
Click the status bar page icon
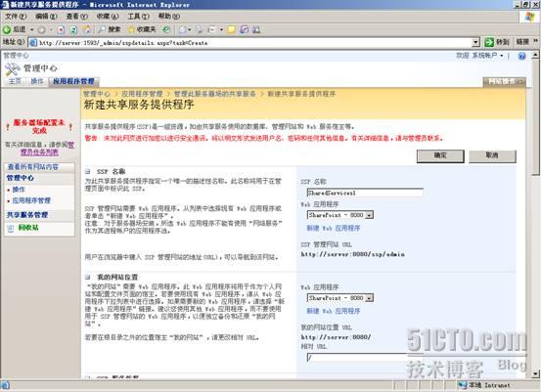coord(5,385)
